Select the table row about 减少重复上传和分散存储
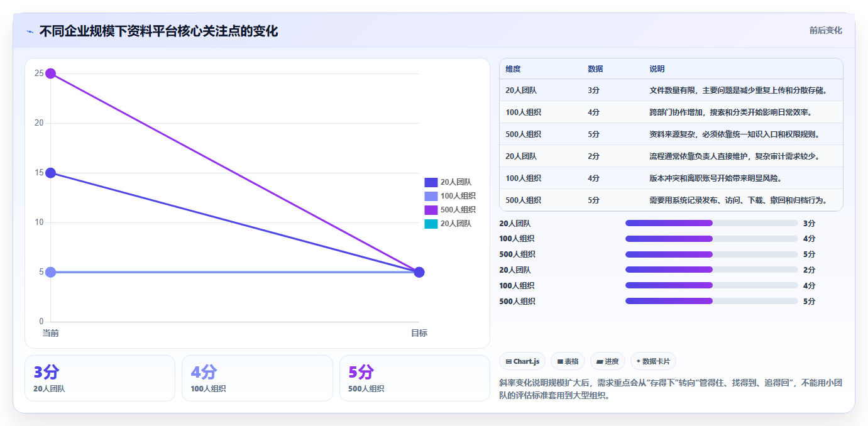The width and height of the screenshot is (868, 426). (x=671, y=90)
